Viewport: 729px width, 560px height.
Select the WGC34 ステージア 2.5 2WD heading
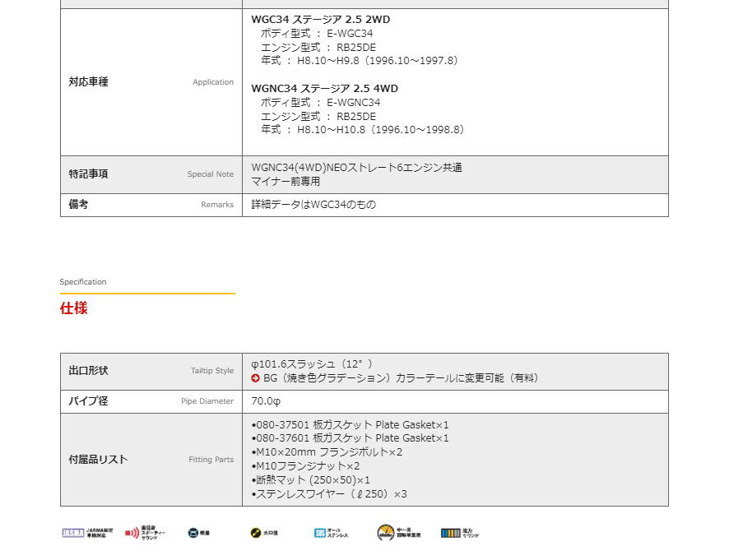click(321, 20)
